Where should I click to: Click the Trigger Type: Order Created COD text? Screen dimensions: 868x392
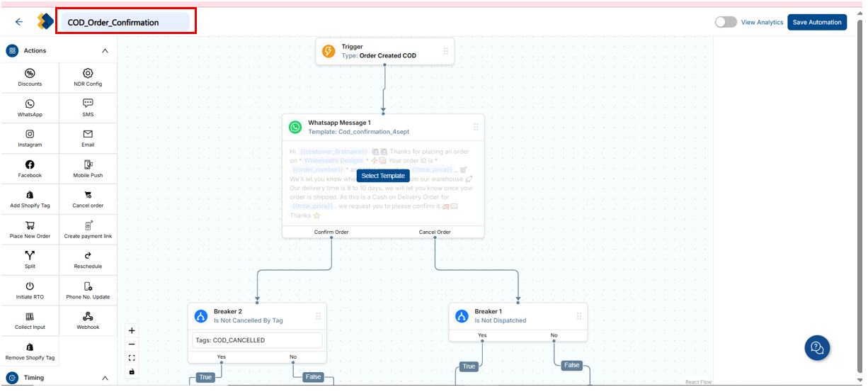pyautogui.click(x=379, y=55)
